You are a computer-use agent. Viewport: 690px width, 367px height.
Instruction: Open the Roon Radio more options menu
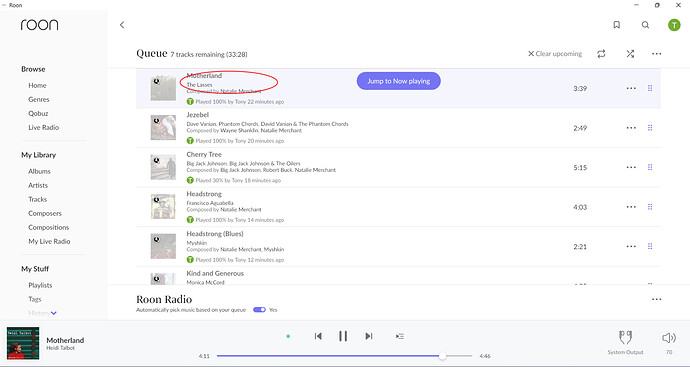point(657,299)
